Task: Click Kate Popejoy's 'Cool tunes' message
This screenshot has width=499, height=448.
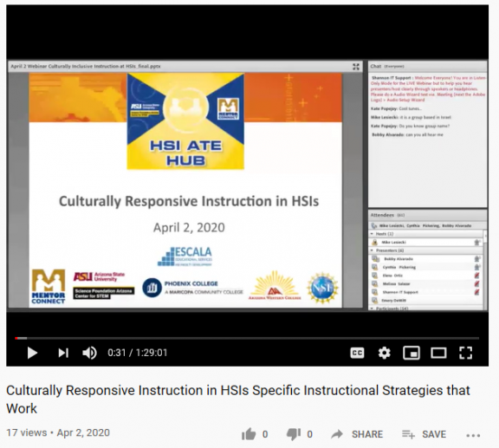Action: (x=396, y=108)
